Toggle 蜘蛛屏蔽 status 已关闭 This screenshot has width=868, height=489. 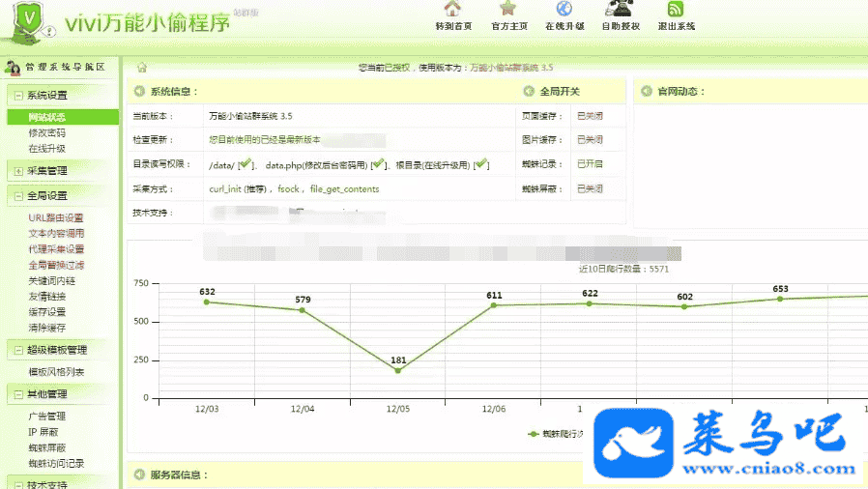[x=590, y=188]
